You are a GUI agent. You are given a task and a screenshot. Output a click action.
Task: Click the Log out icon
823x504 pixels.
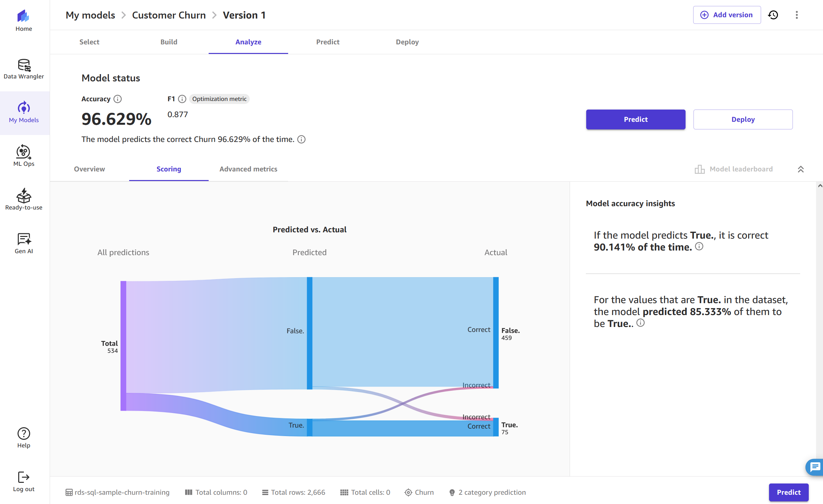[x=24, y=477]
